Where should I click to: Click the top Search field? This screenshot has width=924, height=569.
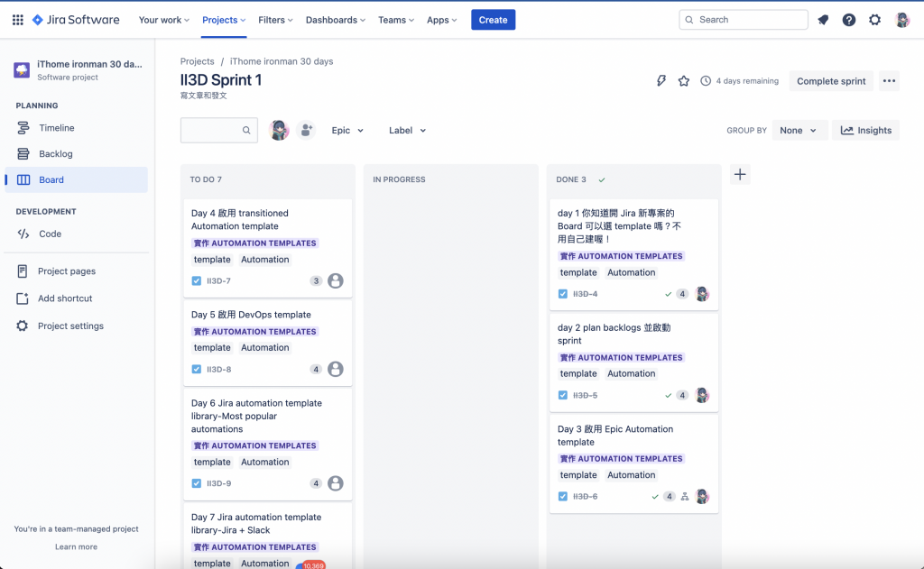coord(744,20)
